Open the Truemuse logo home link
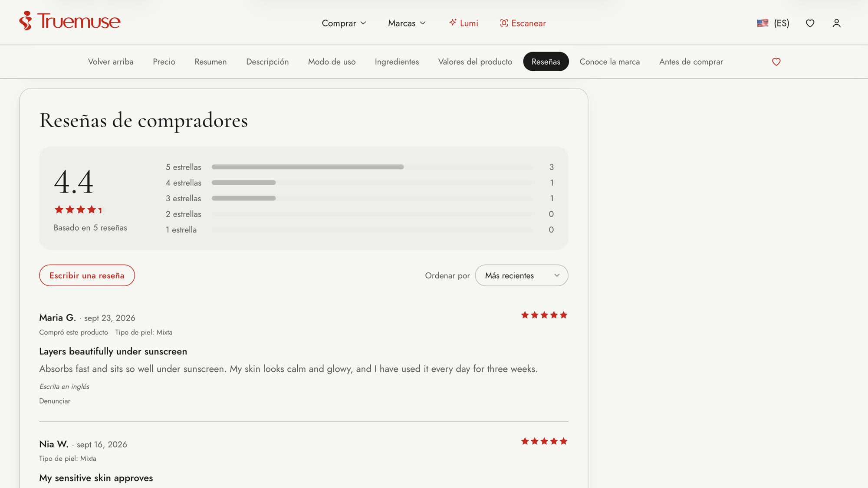Screen dimensions: 868x488 click(70, 21)
